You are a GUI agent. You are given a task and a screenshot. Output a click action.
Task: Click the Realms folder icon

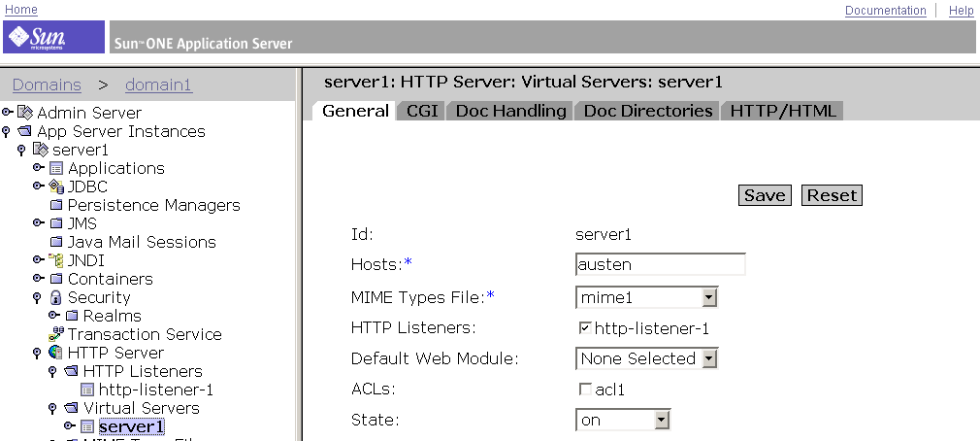click(72, 316)
